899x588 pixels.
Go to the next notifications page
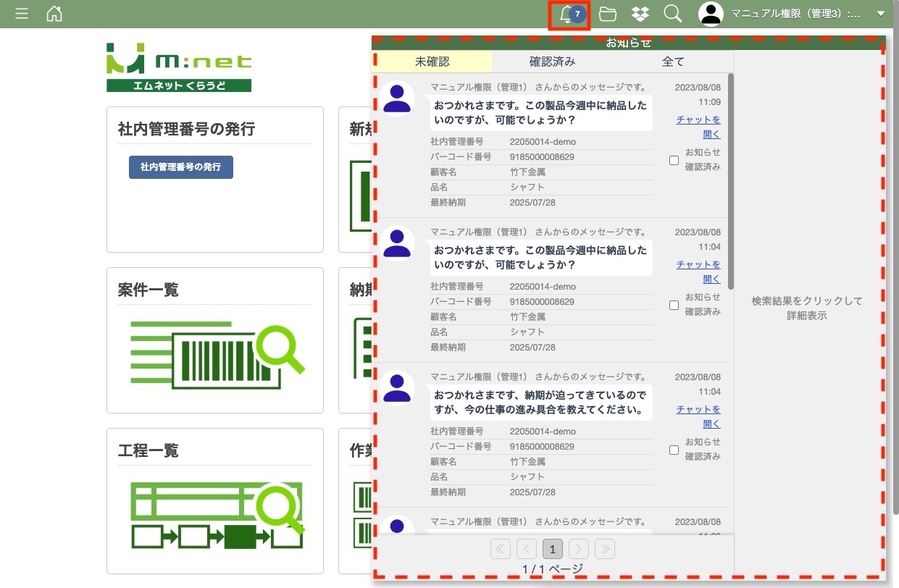[x=579, y=549]
